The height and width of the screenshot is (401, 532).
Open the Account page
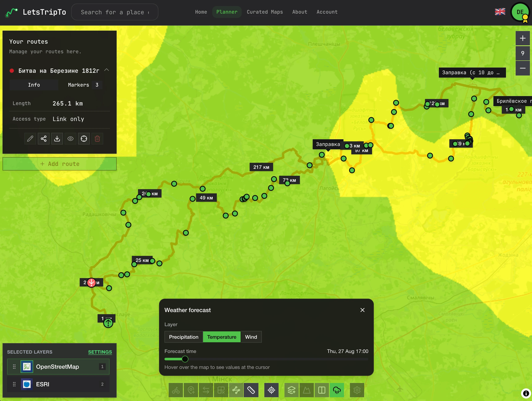click(x=327, y=12)
